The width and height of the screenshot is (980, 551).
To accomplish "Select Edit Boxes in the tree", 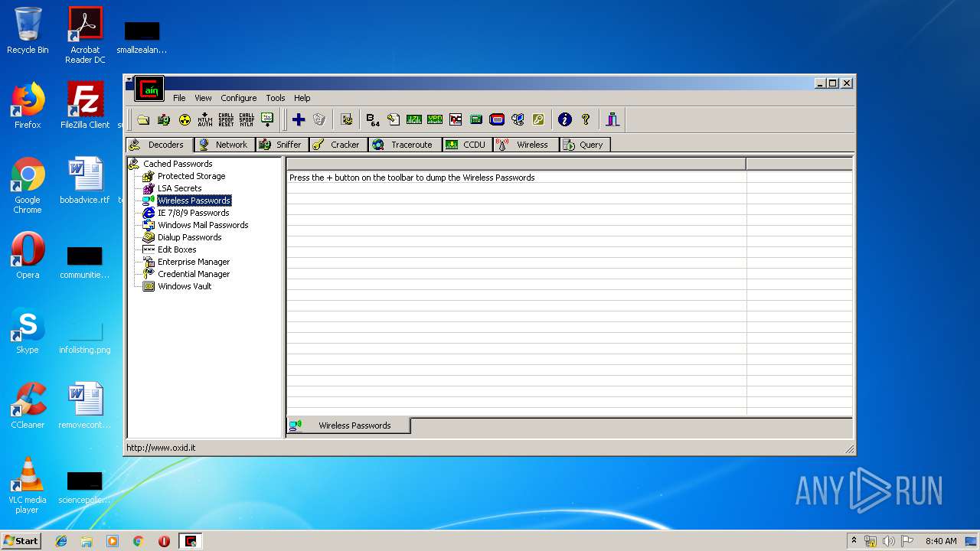I will [x=177, y=249].
